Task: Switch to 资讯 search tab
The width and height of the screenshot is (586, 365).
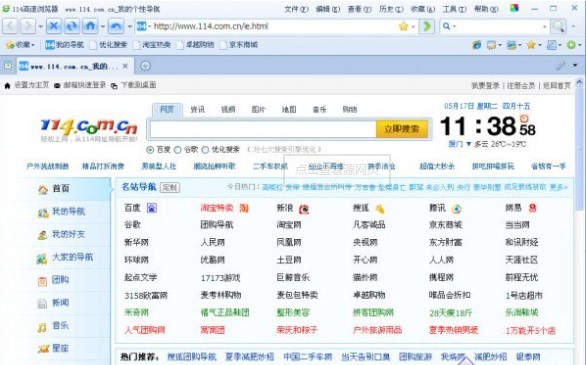Action: point(198,109)
